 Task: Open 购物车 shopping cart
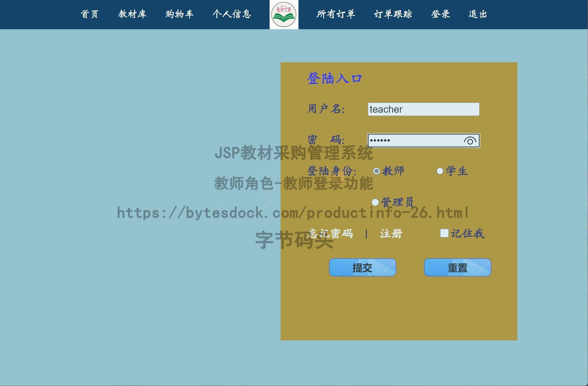coord(179,14)
